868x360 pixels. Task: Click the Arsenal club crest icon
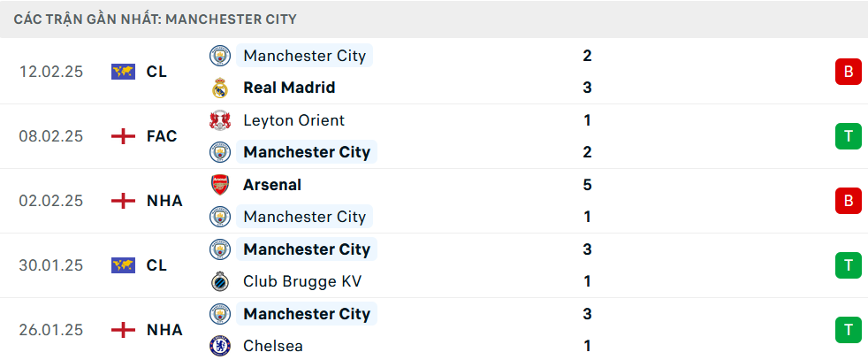click(x=219, y=185)
